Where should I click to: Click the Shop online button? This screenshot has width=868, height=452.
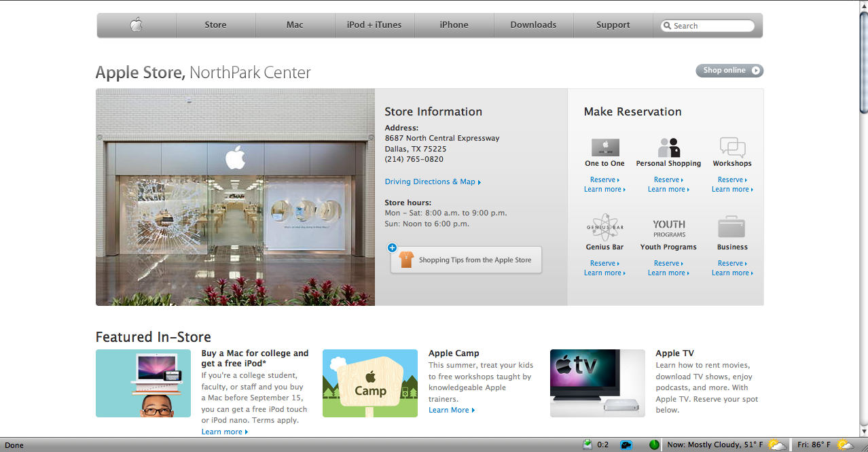tap(729, 71)
